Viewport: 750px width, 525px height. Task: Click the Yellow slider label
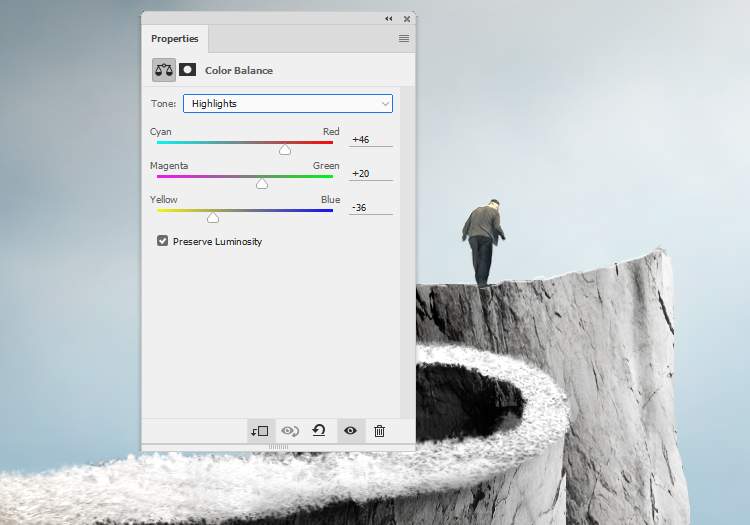[x=164, y=199]
